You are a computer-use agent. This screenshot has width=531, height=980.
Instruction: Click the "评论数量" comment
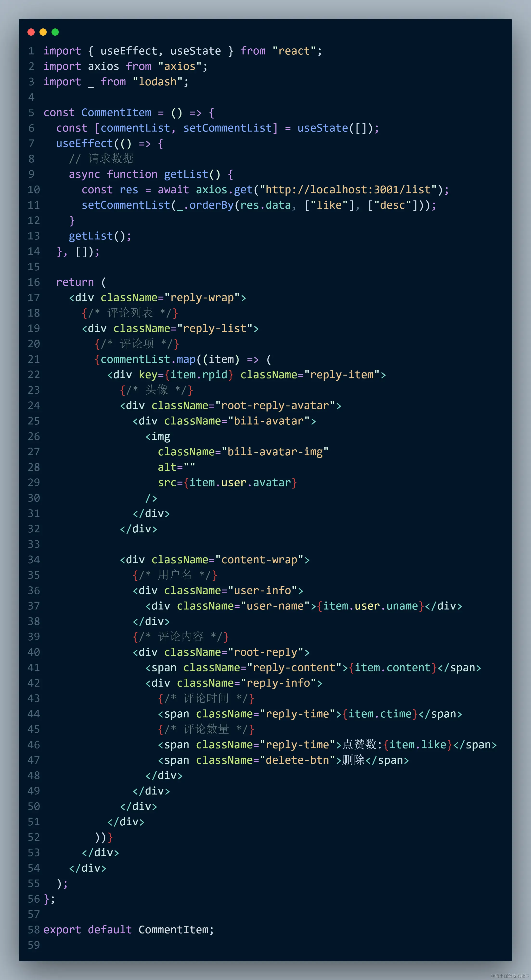point(206,729)
